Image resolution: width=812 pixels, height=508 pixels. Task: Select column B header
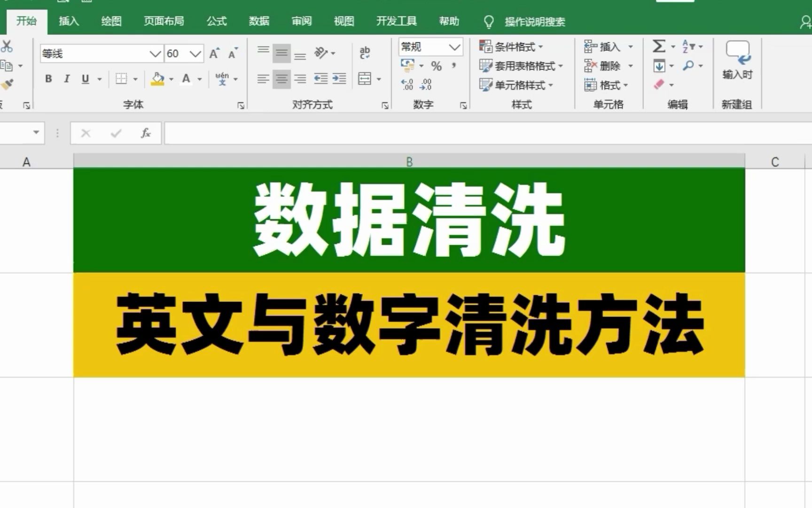pyautogui.click(x=409, y=161)
